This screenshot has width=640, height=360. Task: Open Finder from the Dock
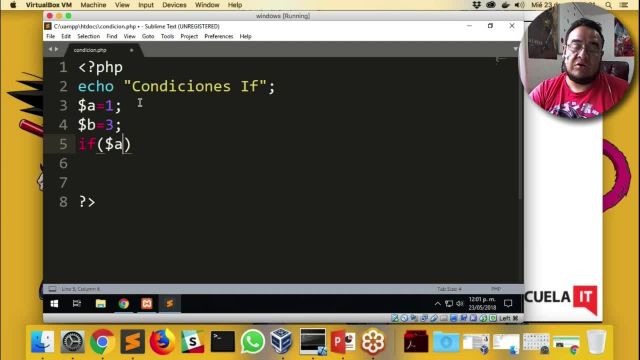[42, 341]
